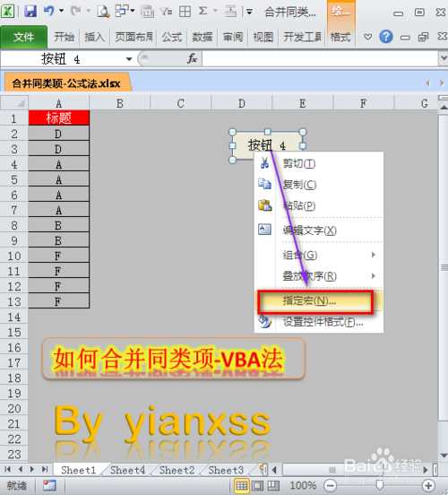448x495 pixels.
Task: Click the formula bar input
Action: point(320,58)
